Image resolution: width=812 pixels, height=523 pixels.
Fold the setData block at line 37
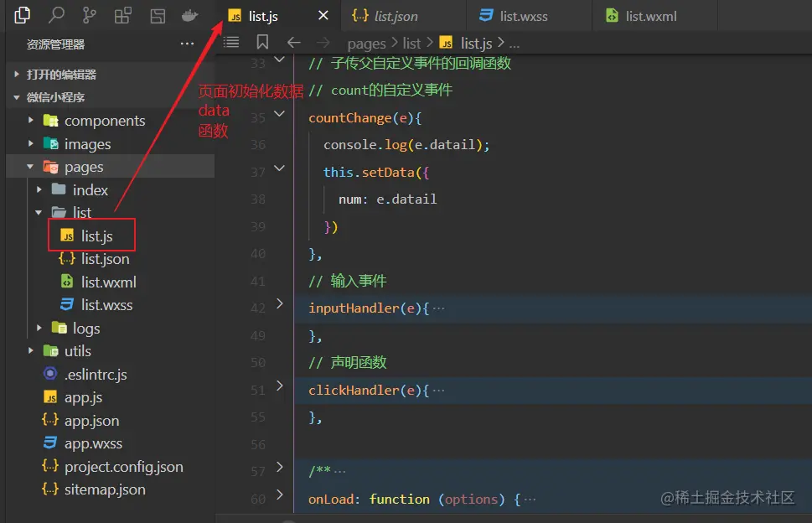pos(280,168)
